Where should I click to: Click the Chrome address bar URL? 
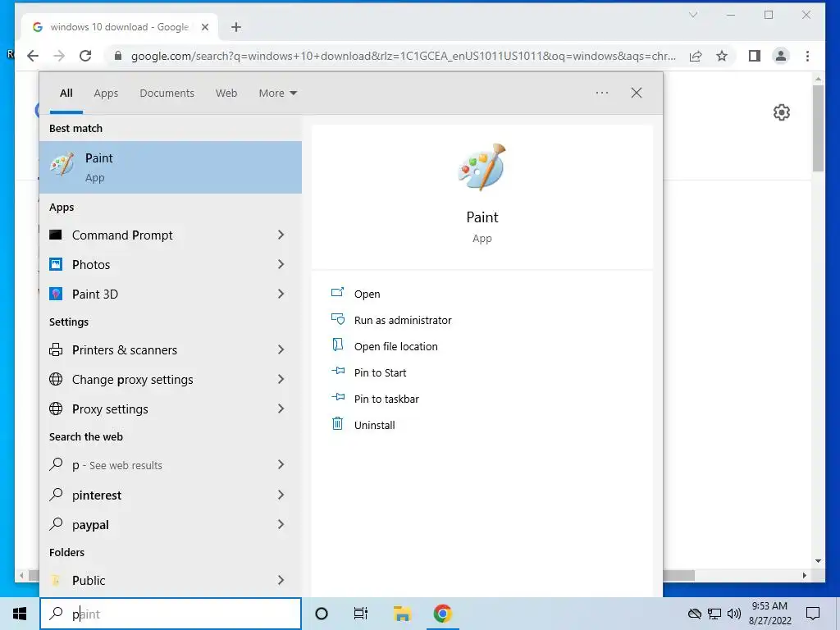coord(403,56)
